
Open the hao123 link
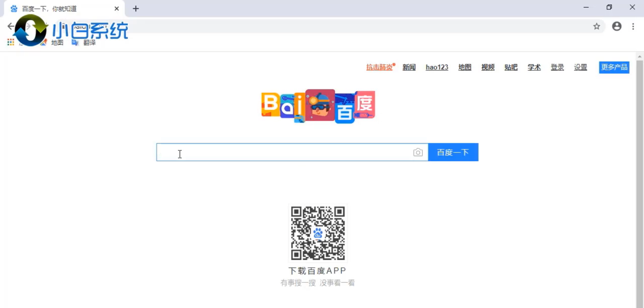point(437,67)
